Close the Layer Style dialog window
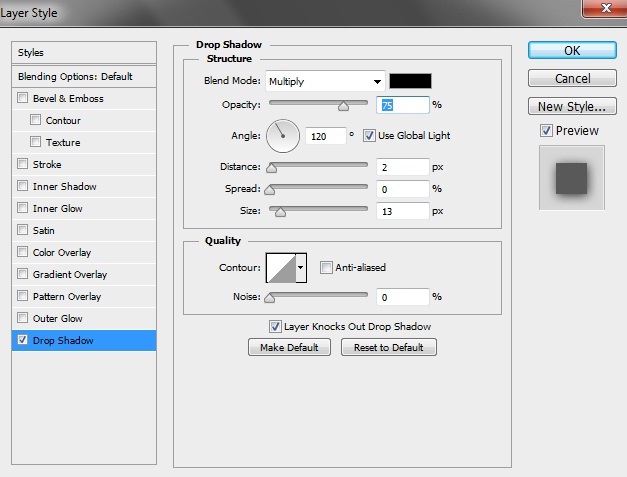 602,12
